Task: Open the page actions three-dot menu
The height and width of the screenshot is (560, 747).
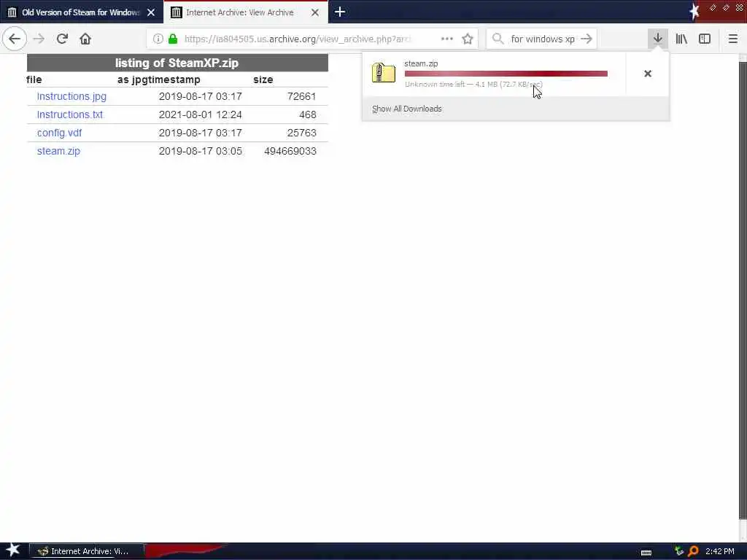Action: 447,39
